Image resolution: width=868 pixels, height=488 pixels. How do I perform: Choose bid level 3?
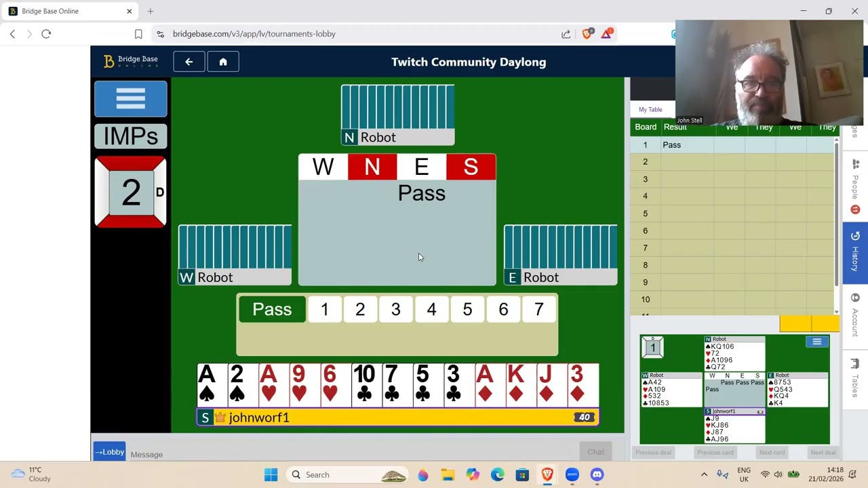[x=396, y=310]
